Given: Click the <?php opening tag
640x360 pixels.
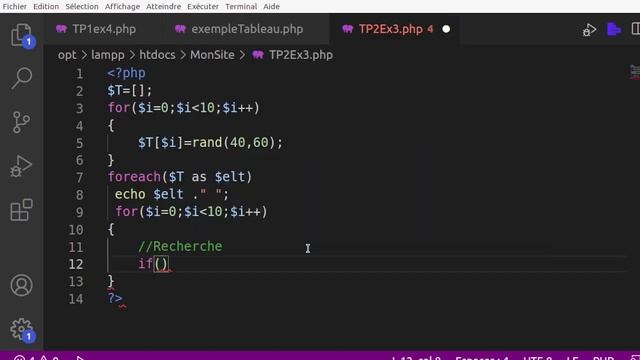Looking at the screenshot, I should [x=127, y=73].
